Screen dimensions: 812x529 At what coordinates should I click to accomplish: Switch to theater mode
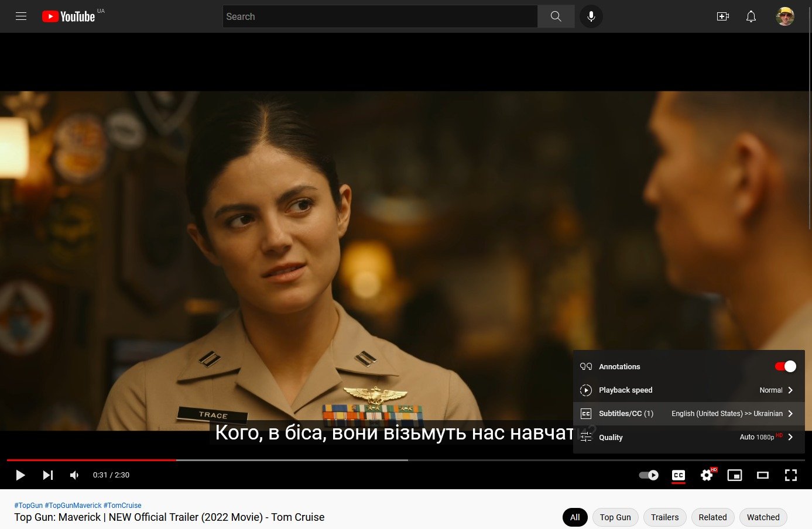[763, 475]
